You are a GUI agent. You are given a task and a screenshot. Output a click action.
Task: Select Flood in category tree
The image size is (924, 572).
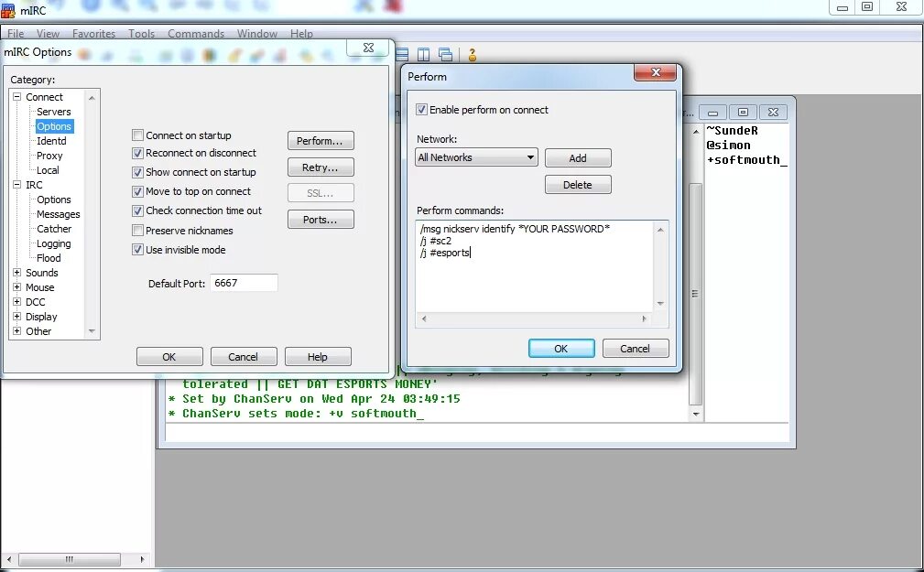[x=49, y=258]
